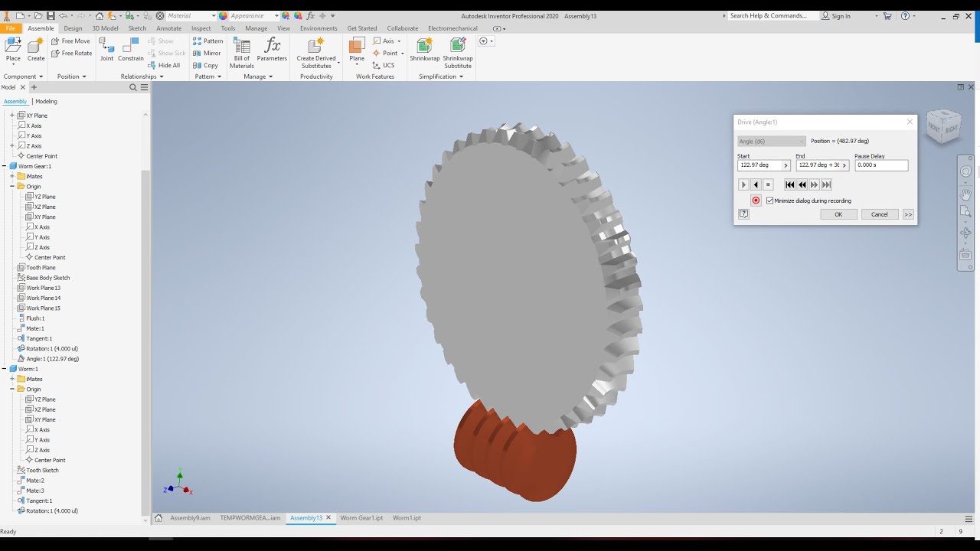The height and width of the screenshot is (551, 980).
Task: Select Angle:1 (122.97 deg) constraint in tree
Action: [x=52, y=359]
